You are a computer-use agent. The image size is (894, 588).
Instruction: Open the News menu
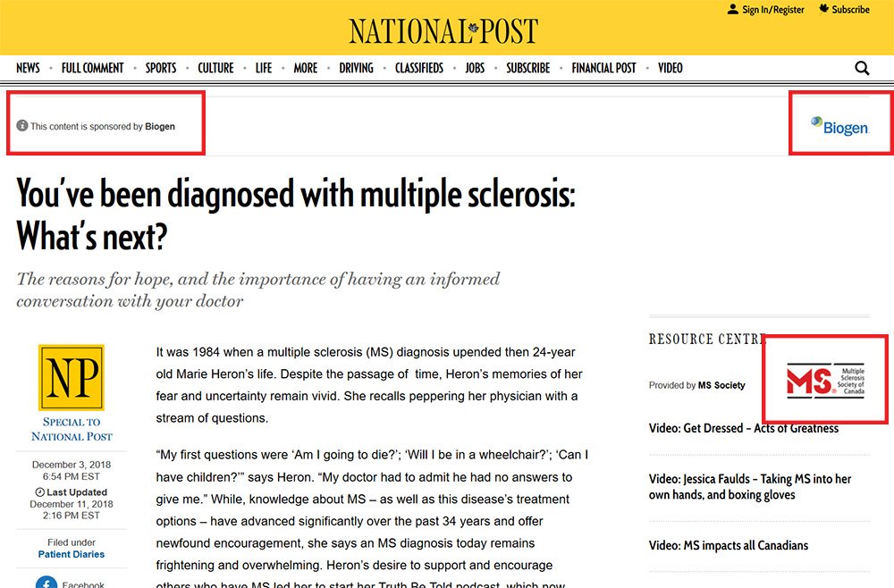click(28, 69)
